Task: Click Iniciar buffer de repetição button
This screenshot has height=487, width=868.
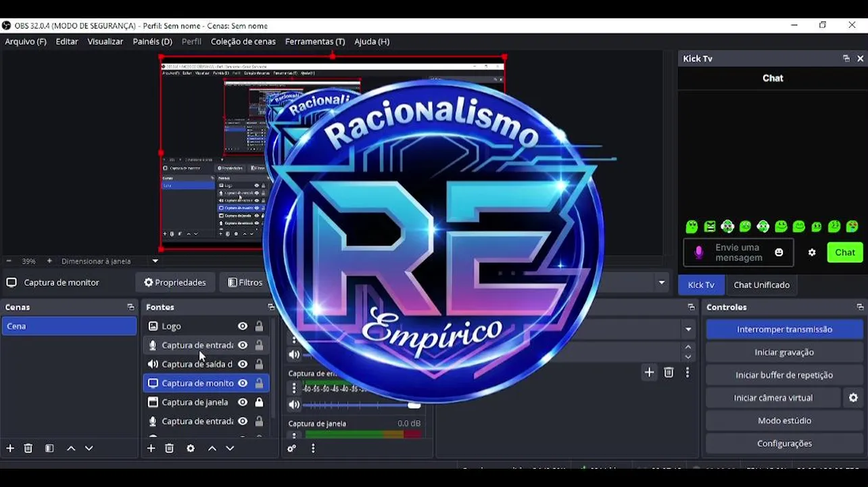Action: click(784, 375)
